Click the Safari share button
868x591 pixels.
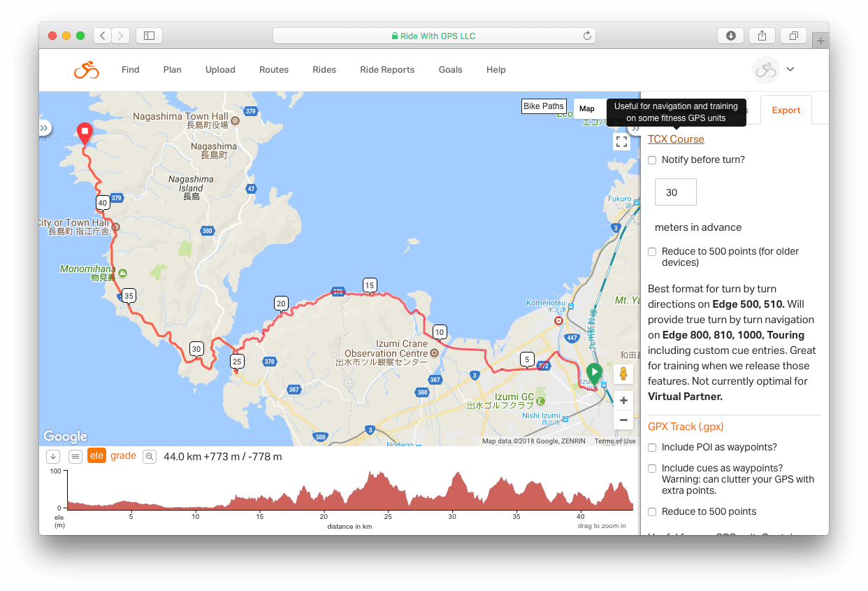tap(762, 36)
